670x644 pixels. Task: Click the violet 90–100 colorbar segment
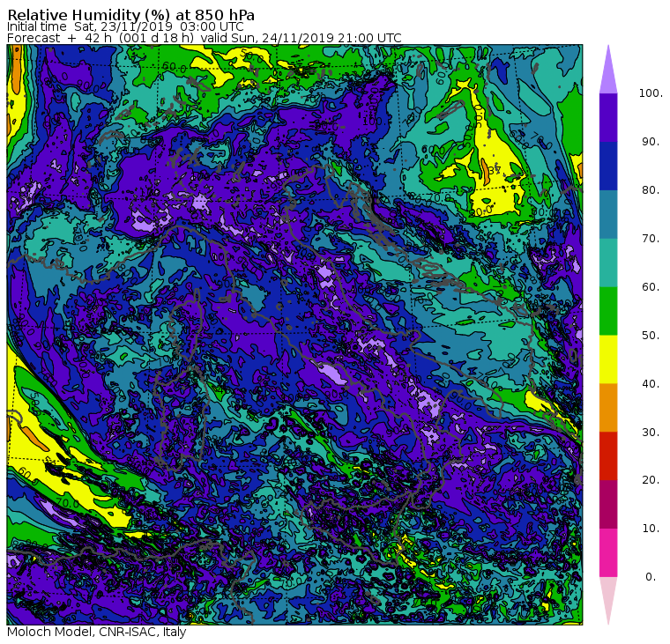608,117
